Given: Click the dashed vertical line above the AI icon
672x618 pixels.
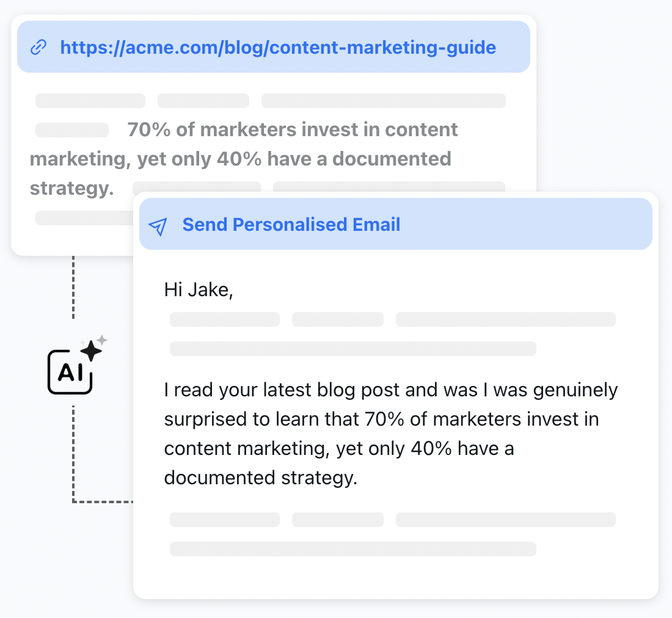Looking at the screenshot, I should click(x=73, y=287).
